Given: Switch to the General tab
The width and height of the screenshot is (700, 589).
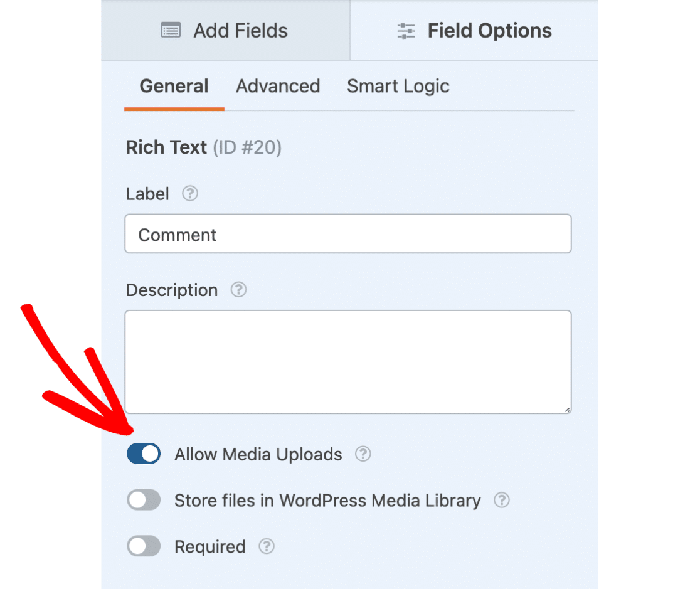Looking at the screenshot, I should pos(174,86).
